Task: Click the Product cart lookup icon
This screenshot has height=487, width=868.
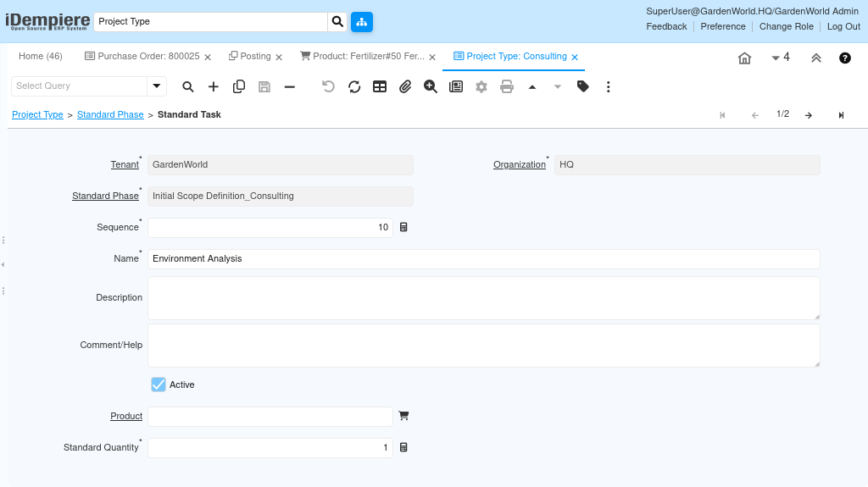Action: tap(403, 416)
